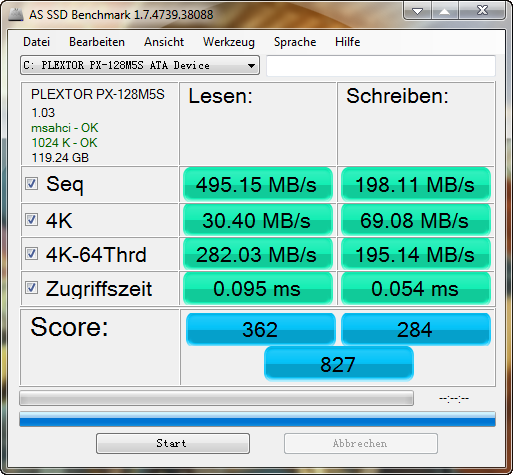Toggle the Zugriffszeit test checkbox

click(x=32, y=288)
